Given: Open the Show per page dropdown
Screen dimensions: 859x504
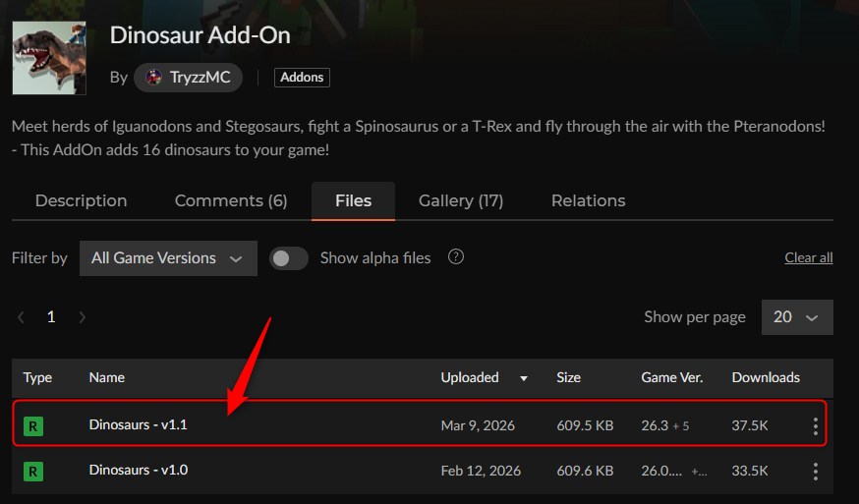Looking at the screenshot, I should [796, 317].
